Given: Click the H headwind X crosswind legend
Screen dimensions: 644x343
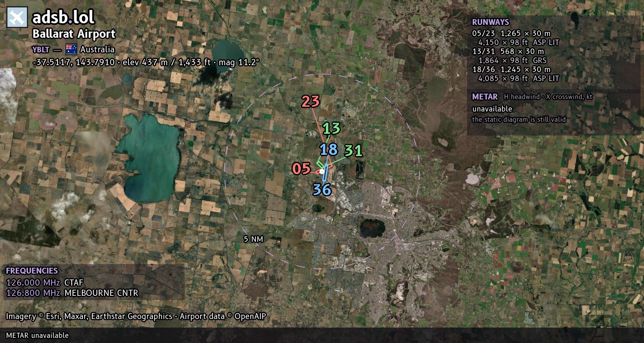Looking at the screenshot, I should (548, 97).
